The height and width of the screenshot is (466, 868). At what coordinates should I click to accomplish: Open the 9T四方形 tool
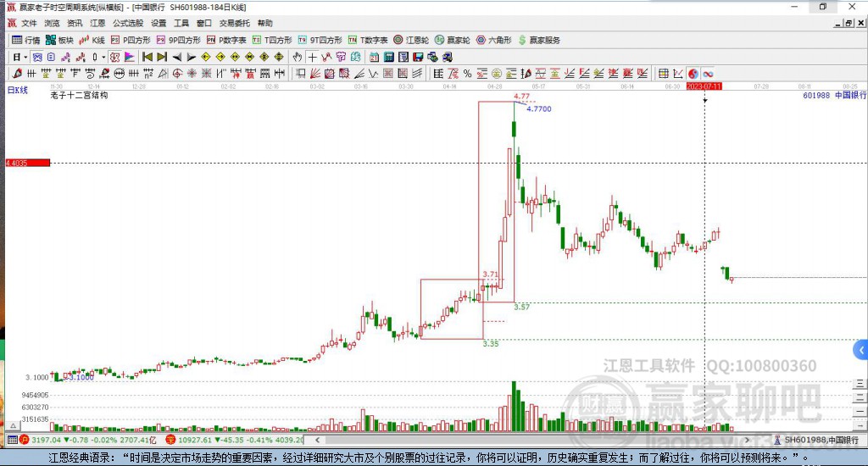tap(320, 40)
